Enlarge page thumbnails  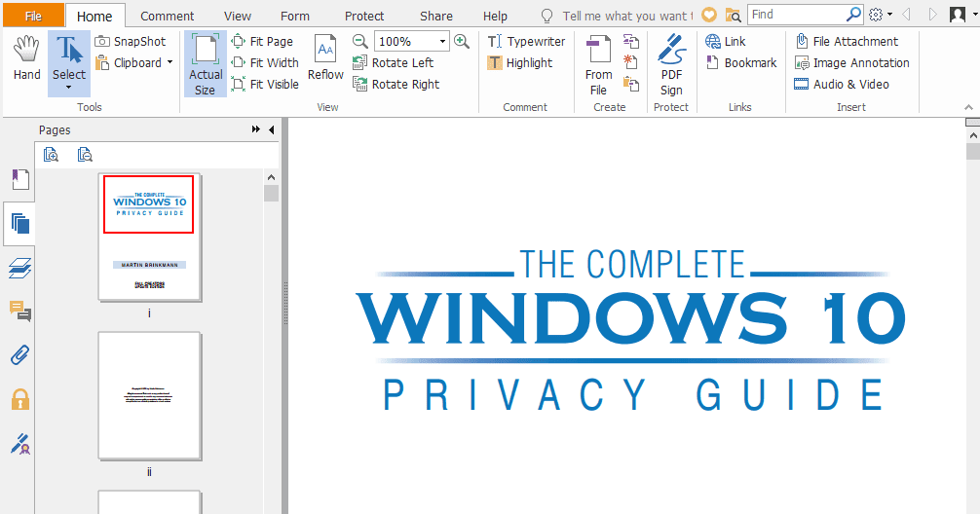(x=52, y=154)
